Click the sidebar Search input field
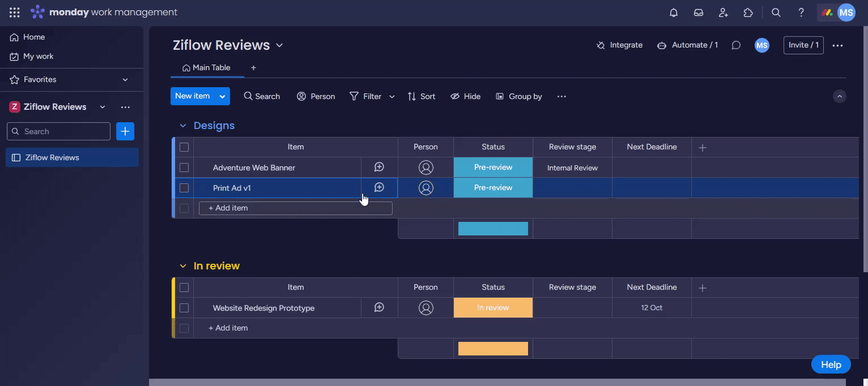 point(58,131)
